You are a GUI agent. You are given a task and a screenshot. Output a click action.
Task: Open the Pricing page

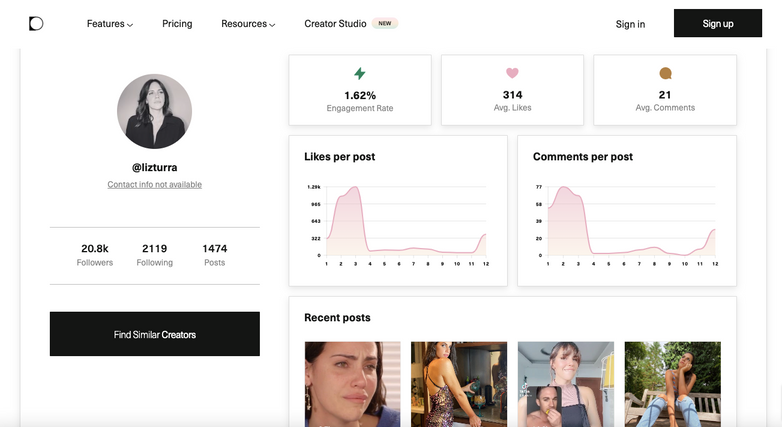click(x=177, y=24)
